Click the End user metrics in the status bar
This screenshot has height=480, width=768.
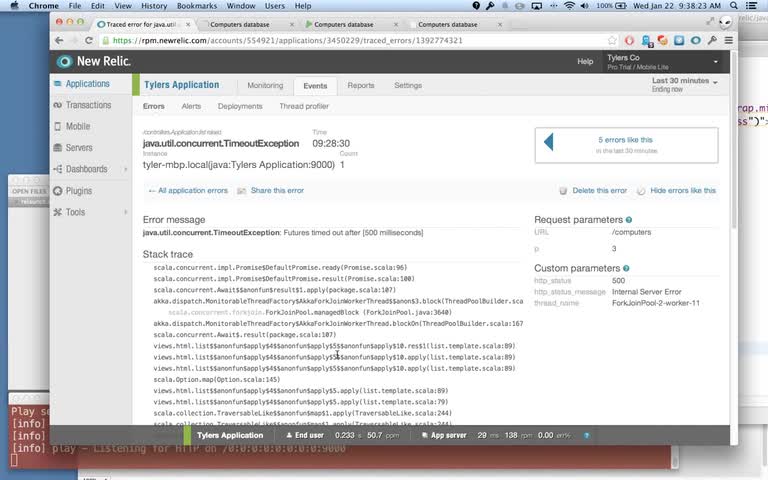coord(343,435)
